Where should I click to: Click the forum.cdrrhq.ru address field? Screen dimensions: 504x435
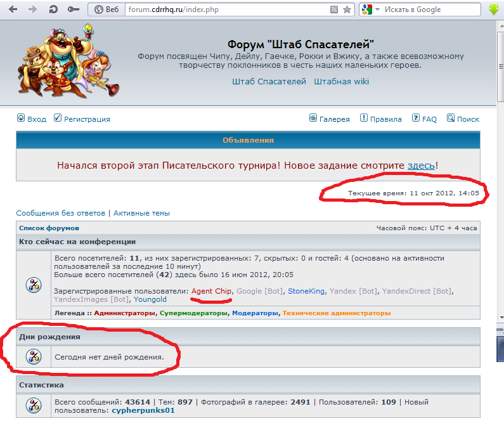tap(226, 10)
